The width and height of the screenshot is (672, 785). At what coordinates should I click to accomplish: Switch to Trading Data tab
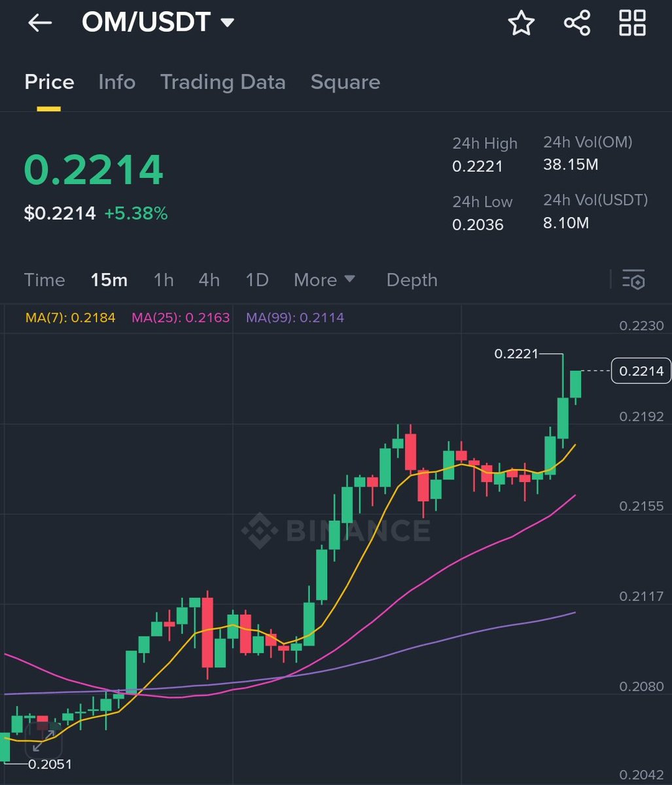coord(222,82)
